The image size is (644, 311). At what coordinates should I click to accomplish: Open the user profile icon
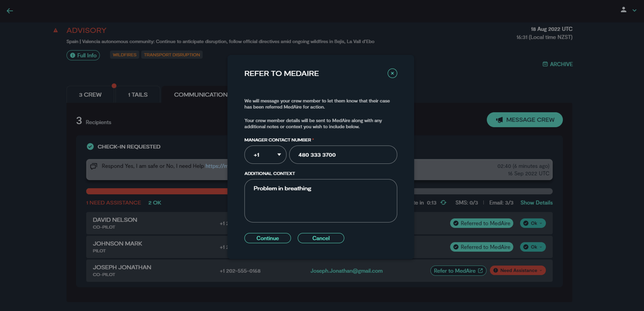coord(624,10)
